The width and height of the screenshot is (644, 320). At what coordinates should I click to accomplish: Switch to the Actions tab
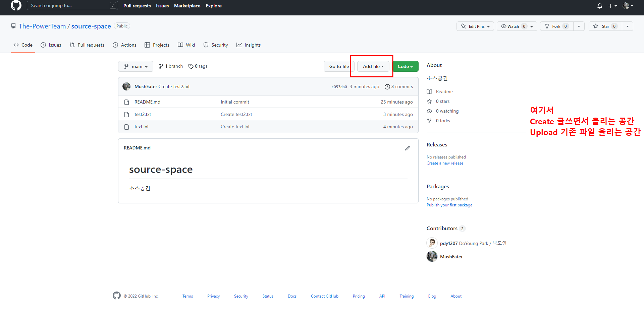point(124,45)
